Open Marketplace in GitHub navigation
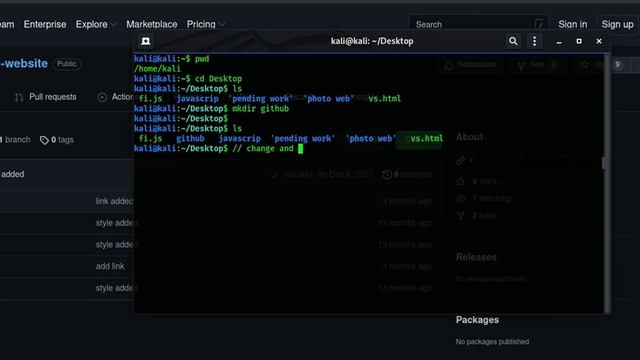Screen dimensions: 640x360 (152, 24)
